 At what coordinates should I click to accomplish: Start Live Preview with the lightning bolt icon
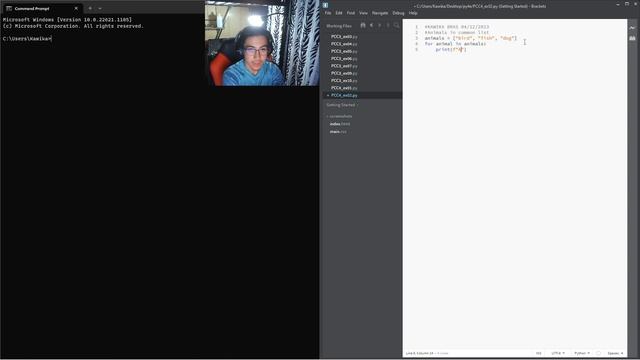[x=632, y=28]
